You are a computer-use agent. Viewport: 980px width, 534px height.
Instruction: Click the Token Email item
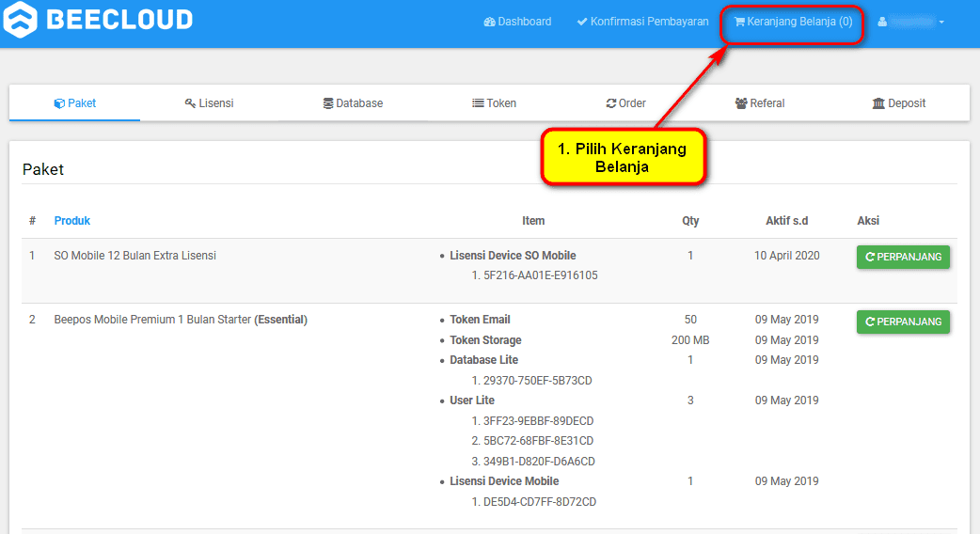point(480,320)
